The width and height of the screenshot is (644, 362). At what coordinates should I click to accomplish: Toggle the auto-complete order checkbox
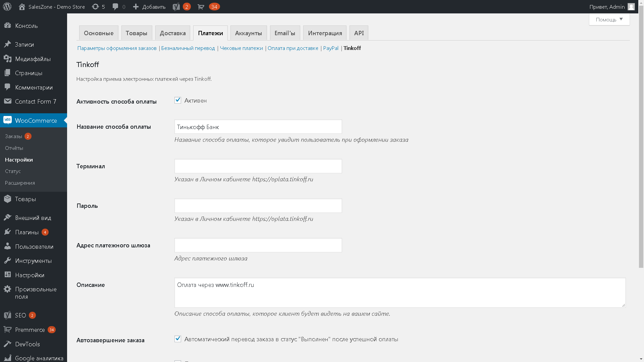pos(178,339)
